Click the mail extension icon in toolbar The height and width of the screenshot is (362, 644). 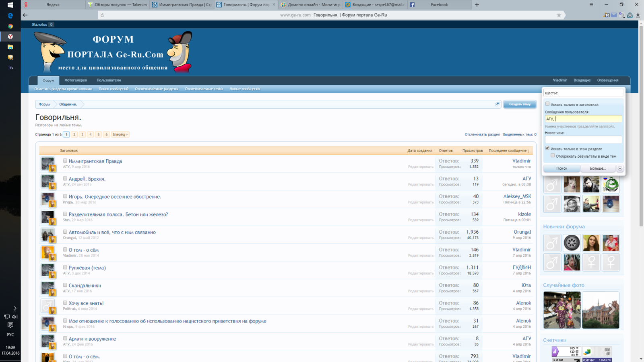tap(614, 15)
